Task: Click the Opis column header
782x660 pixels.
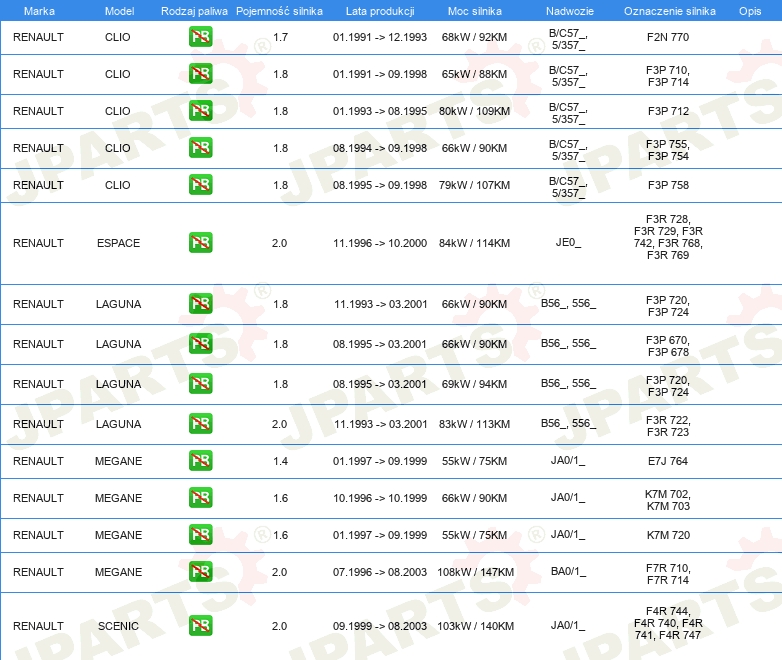Action: [x=750, y=11]
